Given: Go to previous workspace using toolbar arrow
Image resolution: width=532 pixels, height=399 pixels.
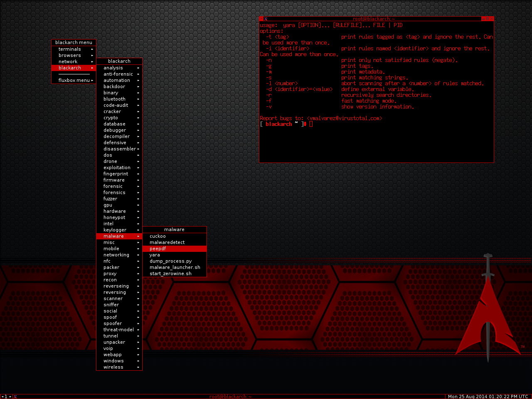Looking at the screenshot, I should coord(2,397).
